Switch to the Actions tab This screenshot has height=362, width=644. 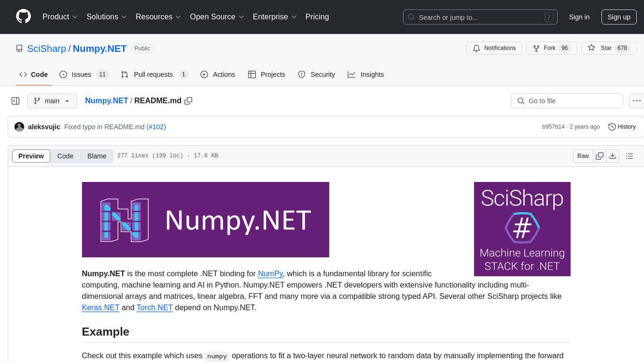point(218,74)
